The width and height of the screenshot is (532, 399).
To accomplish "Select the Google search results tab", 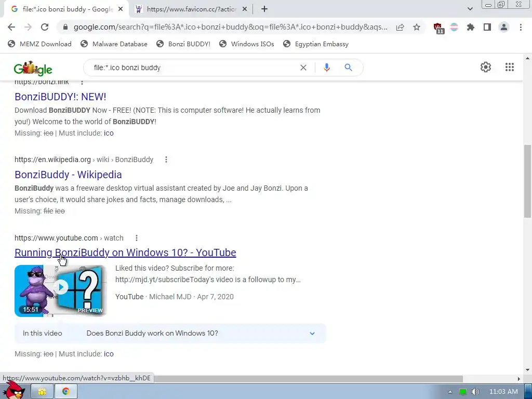I will point(67,9).
